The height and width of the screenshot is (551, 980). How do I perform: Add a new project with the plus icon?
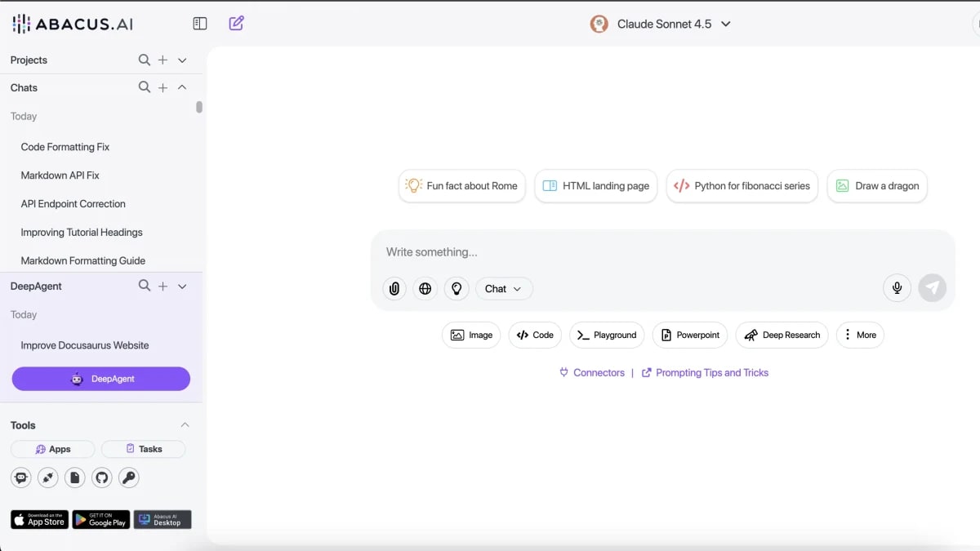163,60
